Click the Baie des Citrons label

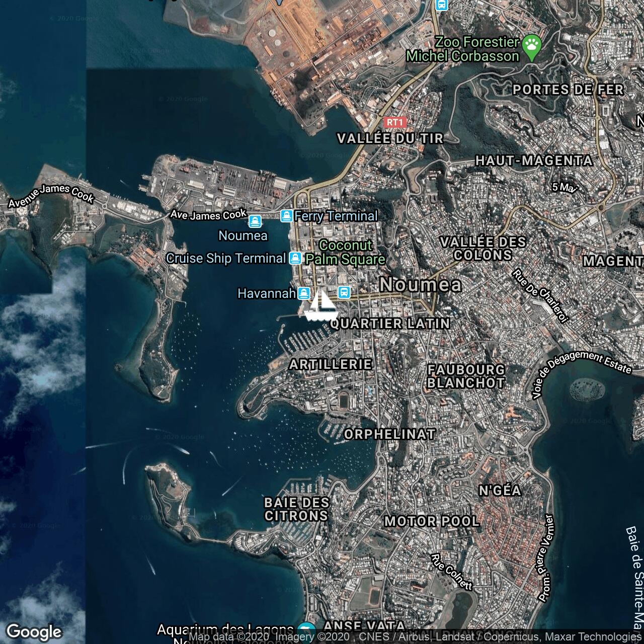[x=297, y=509]
